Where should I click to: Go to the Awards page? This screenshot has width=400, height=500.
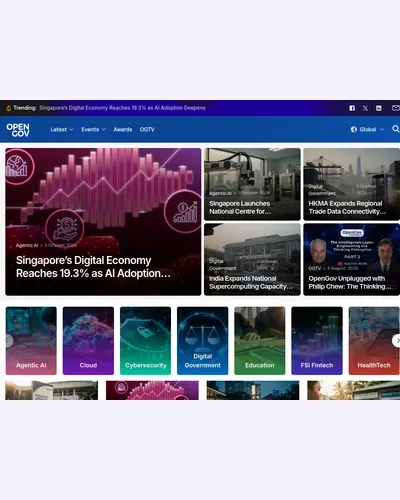coord(123,129)
